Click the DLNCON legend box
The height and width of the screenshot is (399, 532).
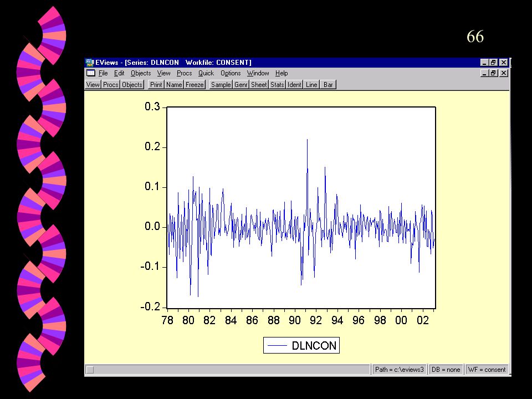pos(301,345)
